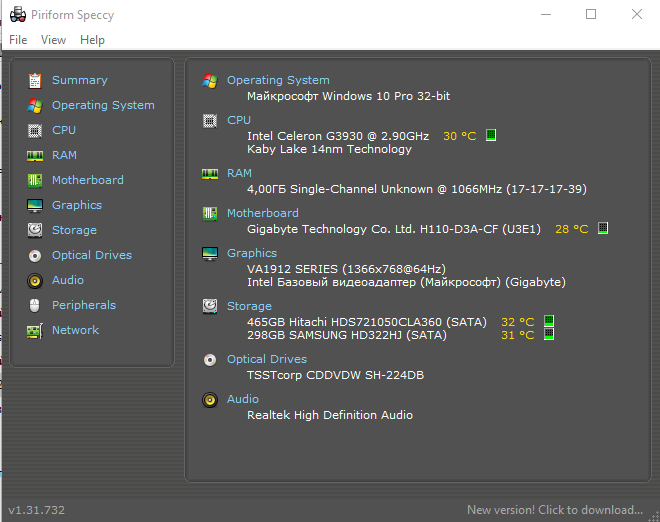The image size is (660, 522).
Task: Open the View menu
Action: (x=54, y=40)
